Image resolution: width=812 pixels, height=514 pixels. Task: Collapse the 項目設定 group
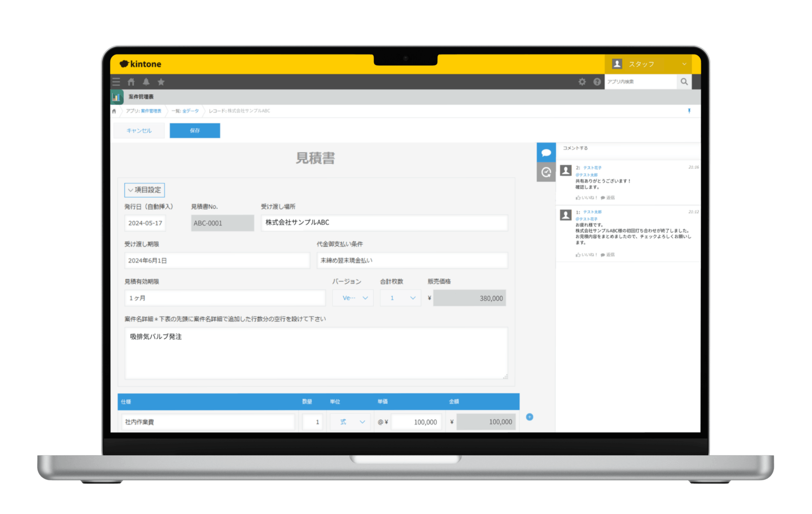144,190
